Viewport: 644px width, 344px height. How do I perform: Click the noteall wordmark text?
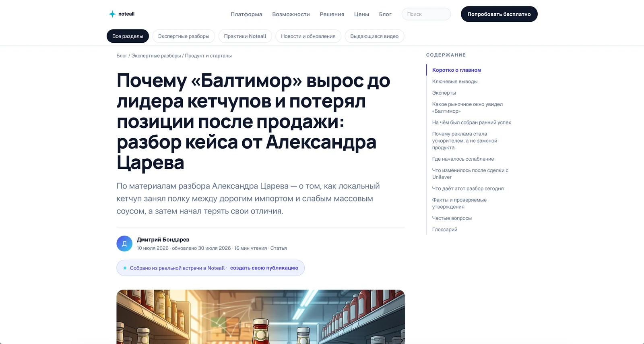(126, 14)
